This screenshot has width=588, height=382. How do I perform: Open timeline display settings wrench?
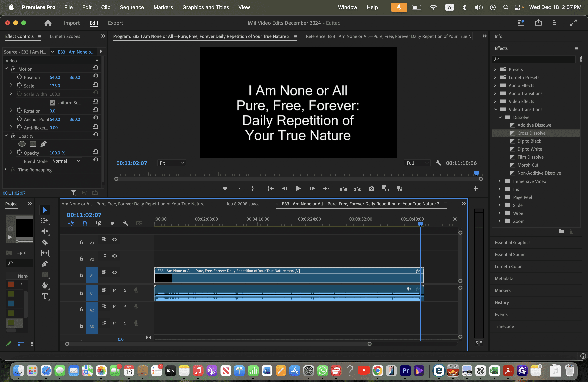coord(126,223)
